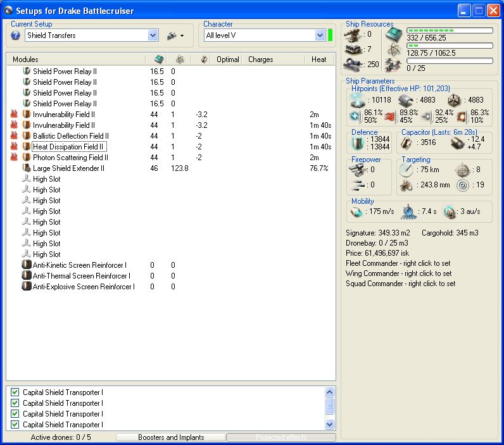
Task: Select the Large Shield Extender II row
Action: pos(171,168)
